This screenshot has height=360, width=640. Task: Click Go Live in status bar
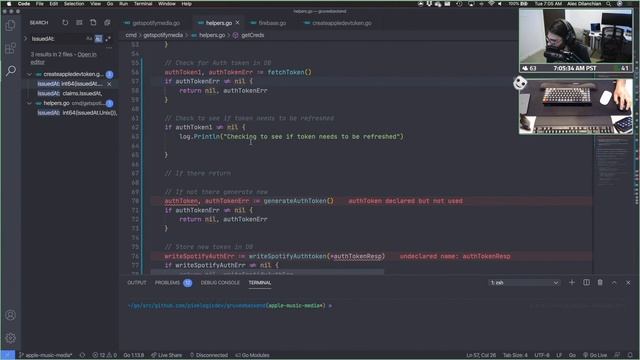(595, 355)
